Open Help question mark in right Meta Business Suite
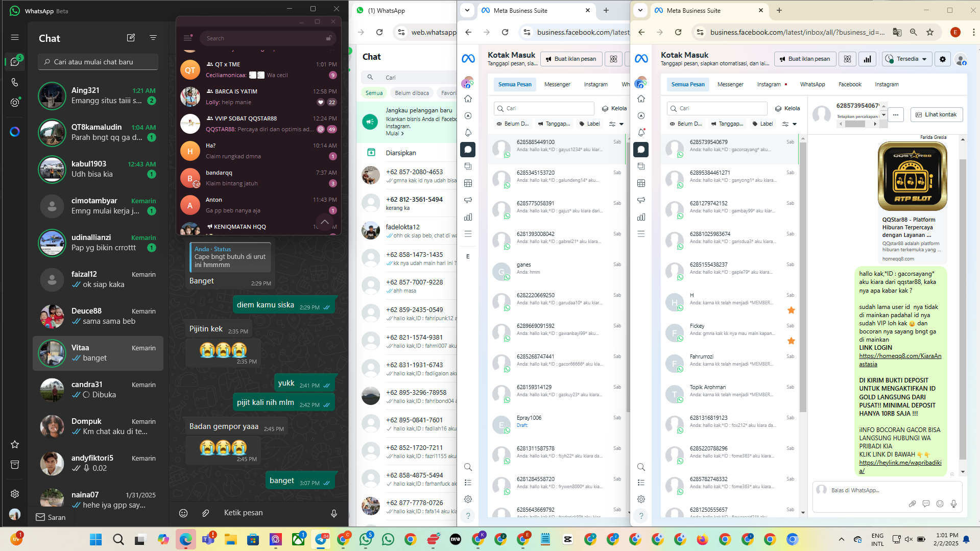Image resolution: width=980 pixels, height=551 pixels. click(x=641, y=516)
